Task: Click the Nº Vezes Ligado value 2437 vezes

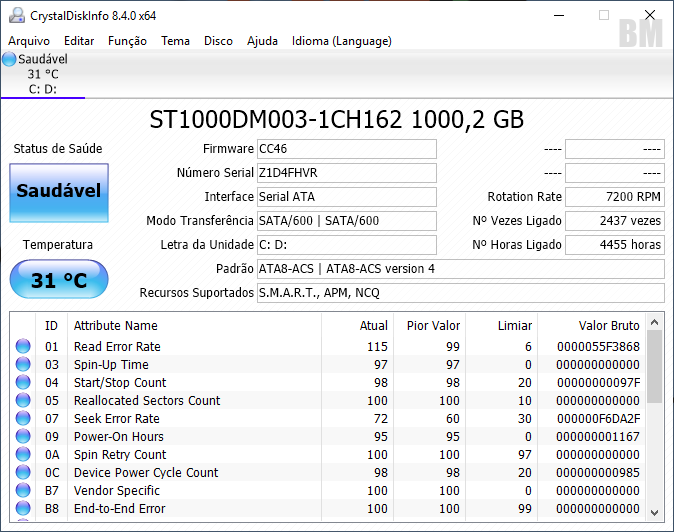Action: [x=615, y=221]
